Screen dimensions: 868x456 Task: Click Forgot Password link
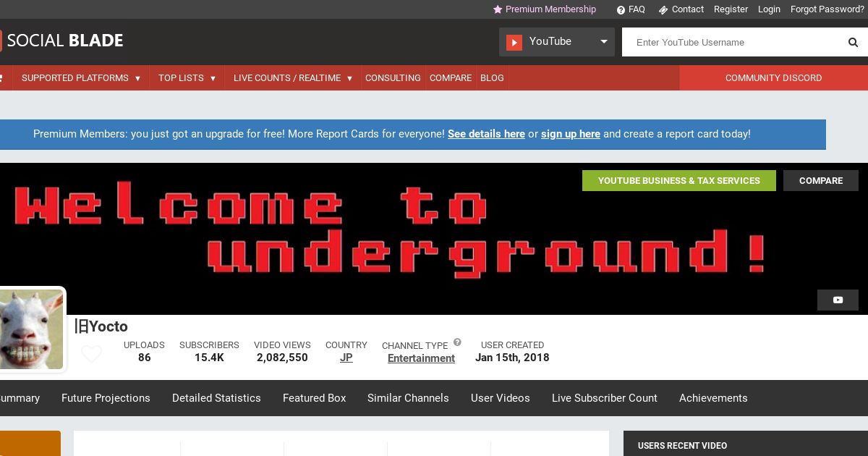(x=827, y=9)
